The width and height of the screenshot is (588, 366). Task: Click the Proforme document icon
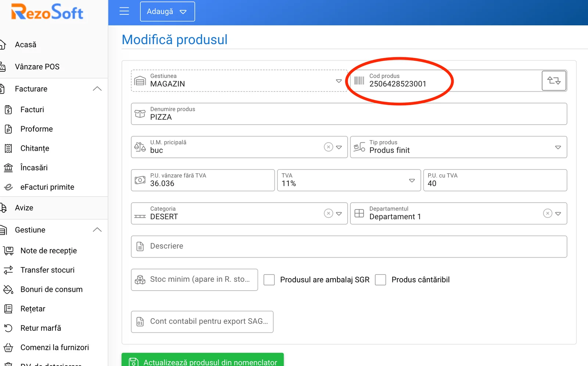tap(8, 129)
